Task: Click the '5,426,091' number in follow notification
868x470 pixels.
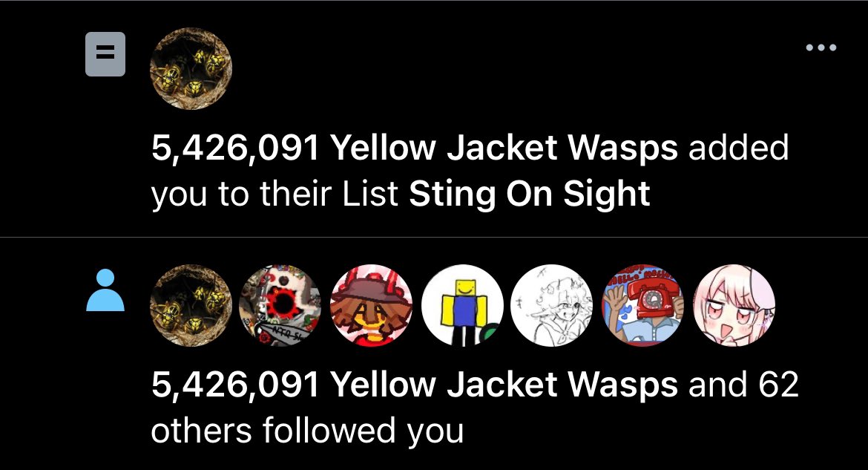Action: coord(235,386)
